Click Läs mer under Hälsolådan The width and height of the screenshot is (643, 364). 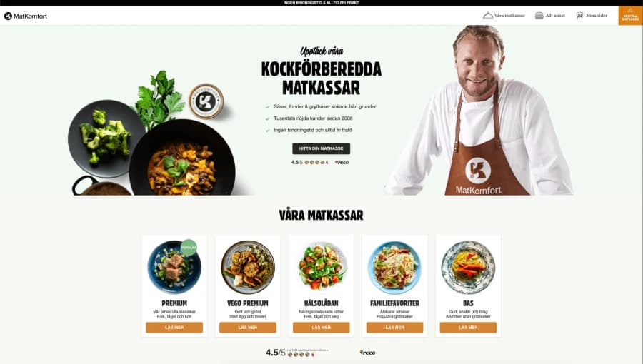tap(321, 328)
